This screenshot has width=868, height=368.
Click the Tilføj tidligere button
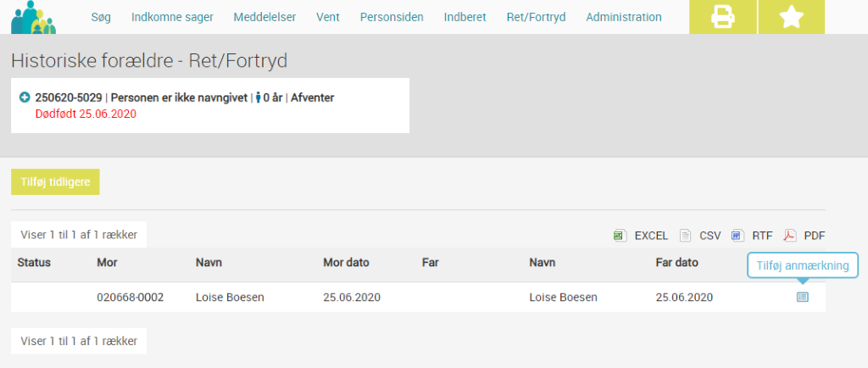[55, 182]
